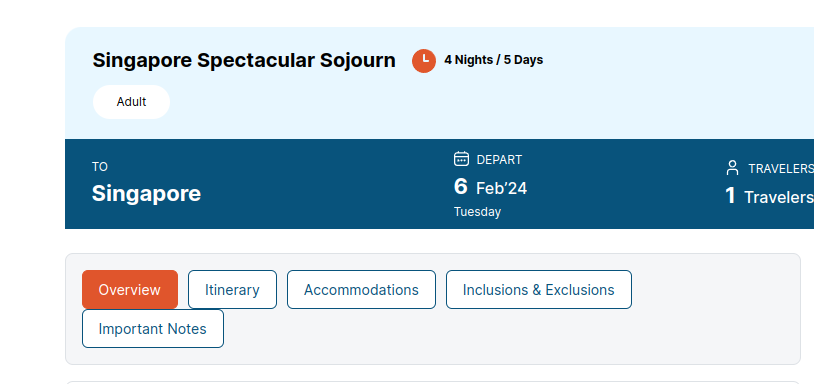Select the Adult pill button
Image resolution: width=814 pixels, height=384 pixels.
[131, 102]
